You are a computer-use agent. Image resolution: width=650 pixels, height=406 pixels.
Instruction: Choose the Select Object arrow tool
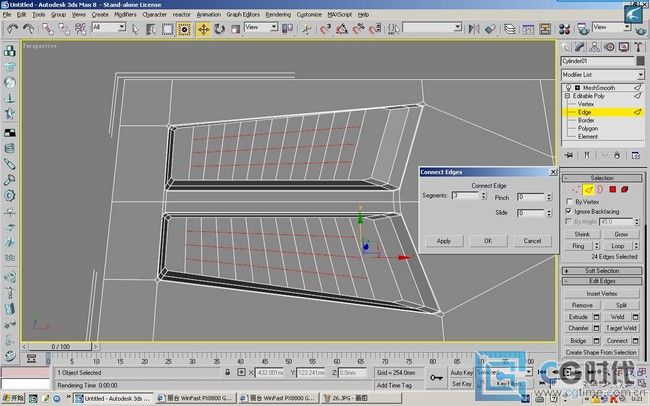tap(135, 29)
